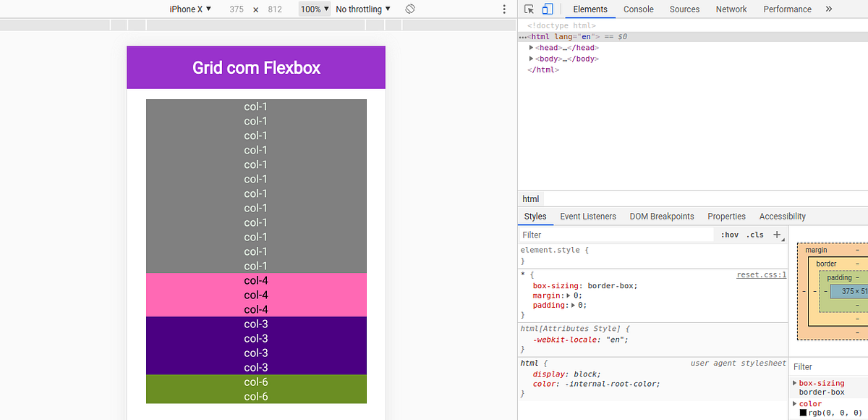Toggle the device toolbar icon
Image resolution: width=868 pixels, height=420 pixels.
coord(546,9)
